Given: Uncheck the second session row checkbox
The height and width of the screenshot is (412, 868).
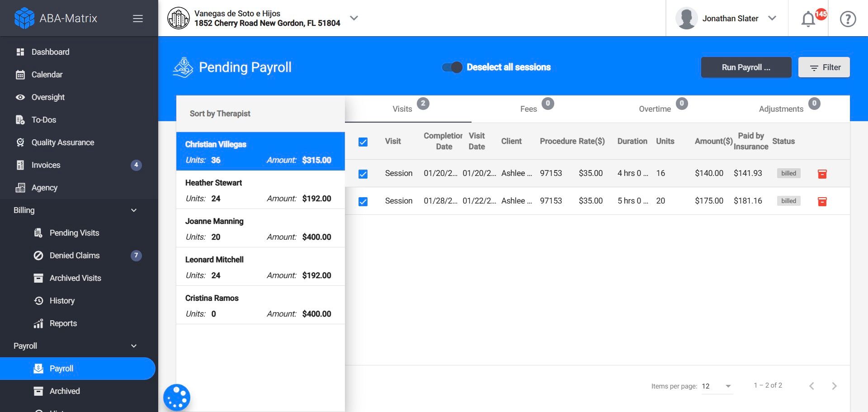Looking at the screenshot, I should [363, 201].
